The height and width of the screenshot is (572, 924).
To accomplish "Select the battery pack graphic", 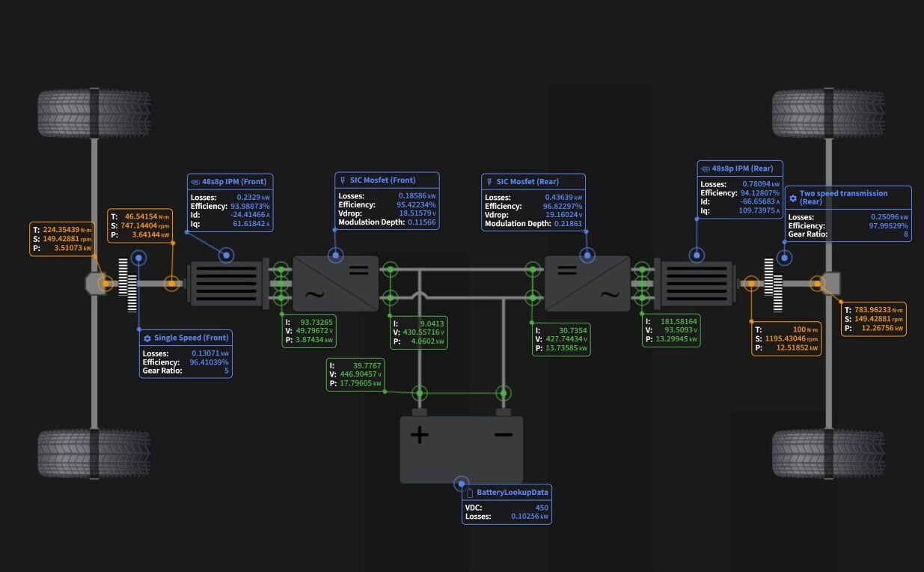I will [x=461, y=448].
